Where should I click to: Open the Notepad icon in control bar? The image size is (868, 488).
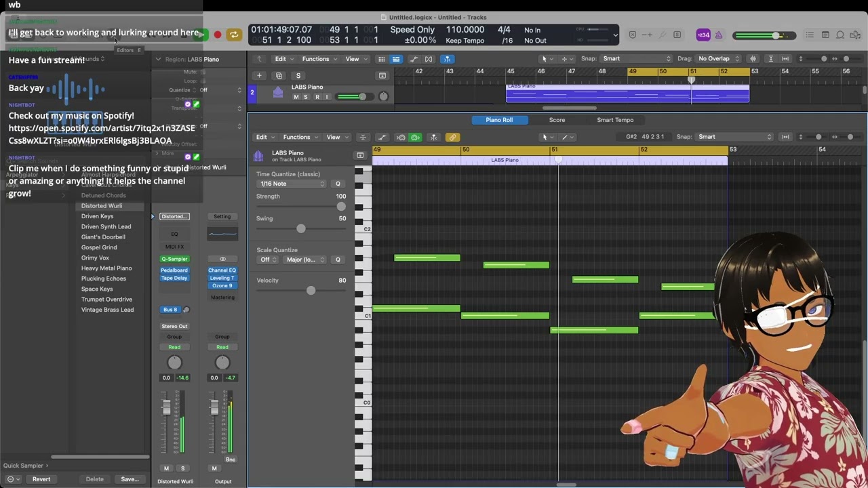(825, 35)
